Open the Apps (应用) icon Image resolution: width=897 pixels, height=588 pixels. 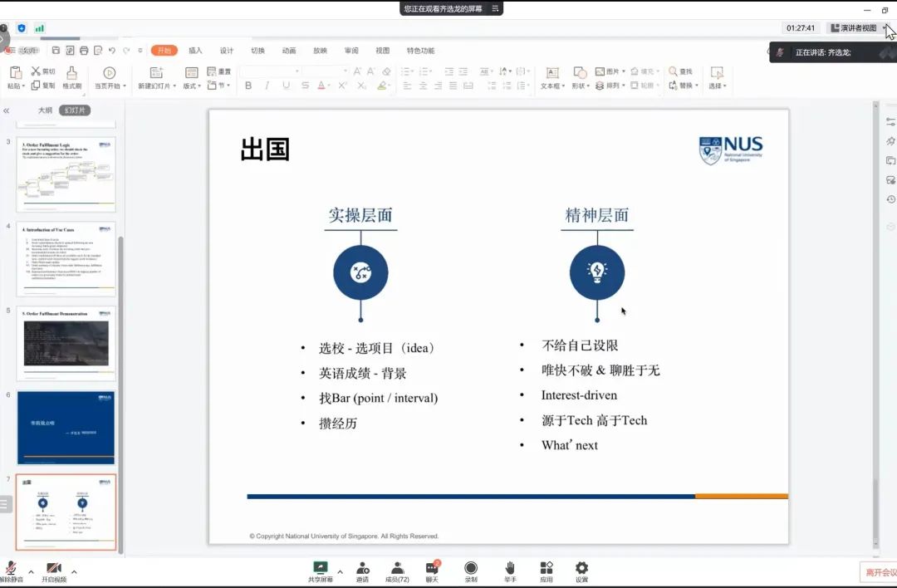pyautogui.click(x=546, y=569)
